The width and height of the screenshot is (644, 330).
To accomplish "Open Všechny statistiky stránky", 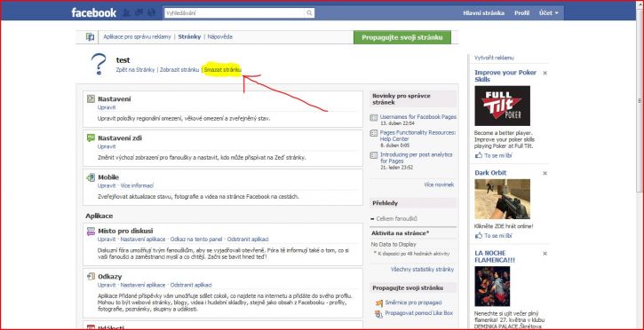I will pos(422,270).
